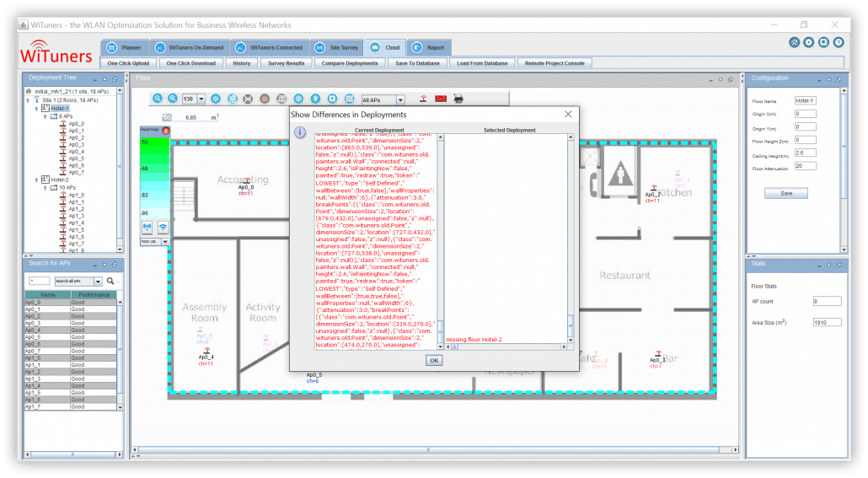The image size is (868, 478).
Task: Collapse the Hotel-2 floor node
Action: [x=36, y=180]
